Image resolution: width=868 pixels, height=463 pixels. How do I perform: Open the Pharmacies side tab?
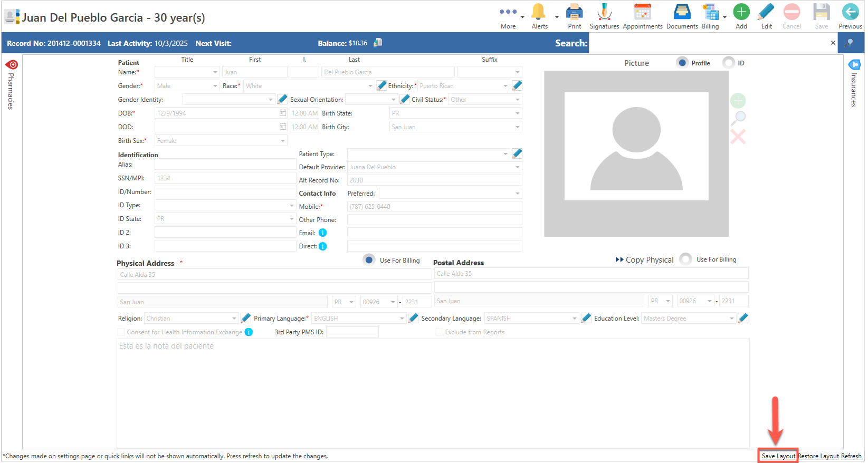click(x=11, y=84)
